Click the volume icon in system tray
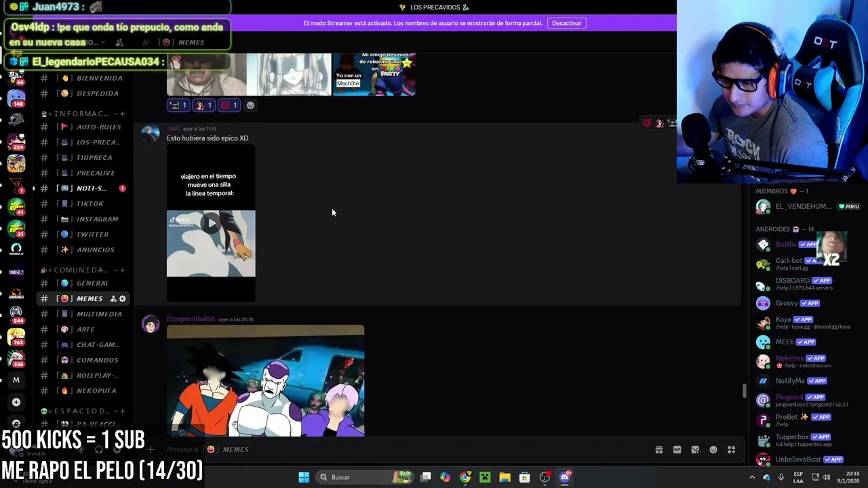 [x=826, y=477]
